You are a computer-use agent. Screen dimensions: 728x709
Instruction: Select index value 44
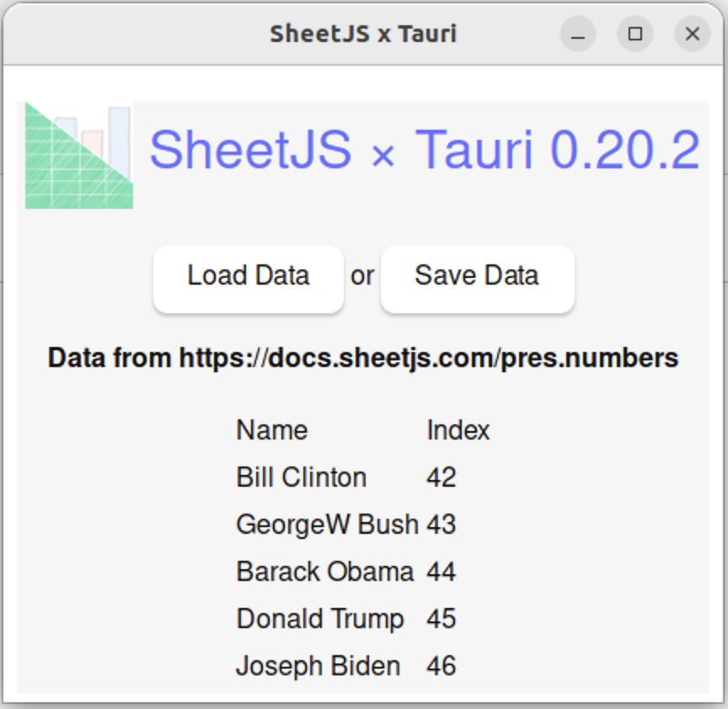click(441, 572)
